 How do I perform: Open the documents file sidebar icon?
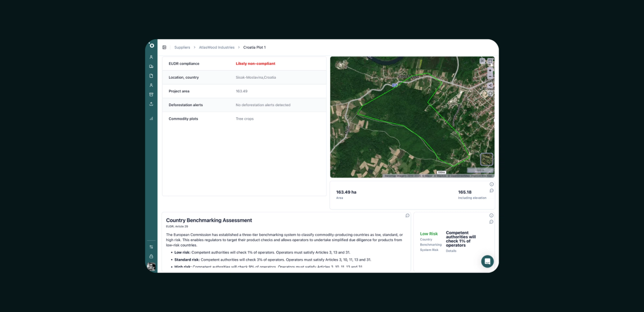151,76
